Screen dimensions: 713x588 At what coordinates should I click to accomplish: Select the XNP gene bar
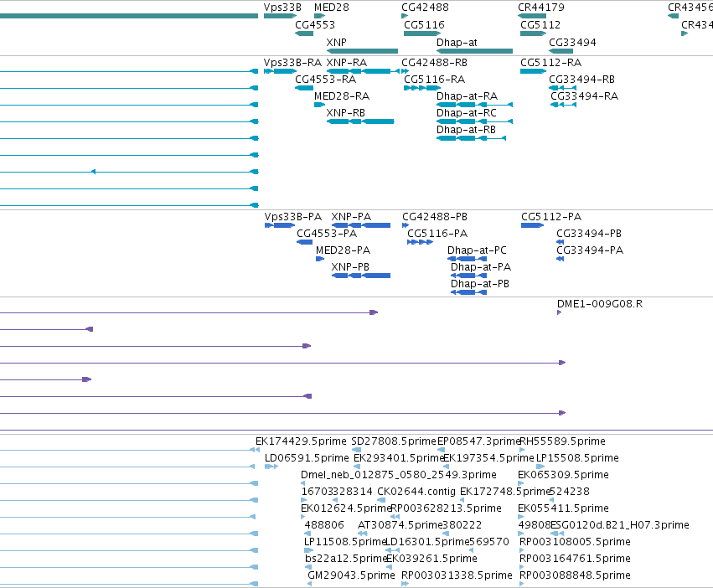tap(362, 51)
